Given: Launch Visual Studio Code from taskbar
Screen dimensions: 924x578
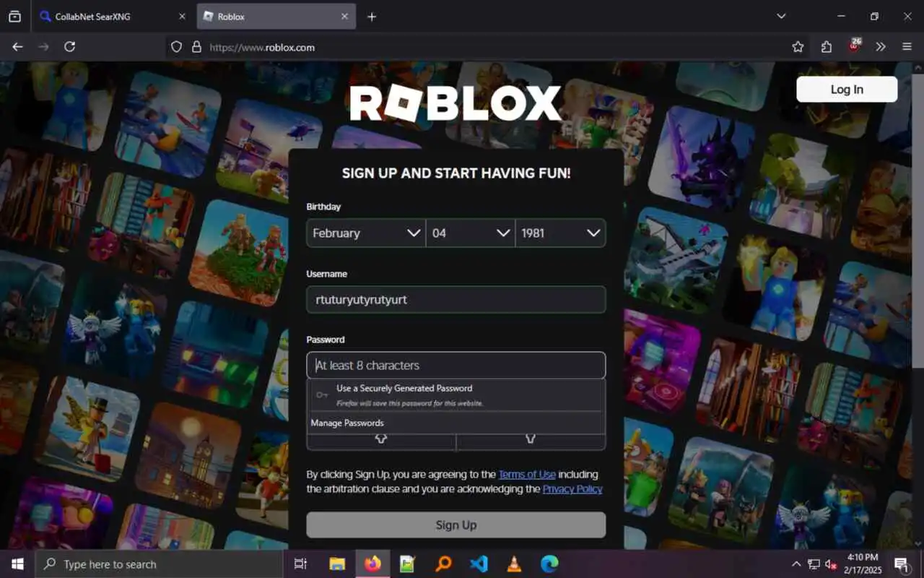Looking at the screenshot, I should pos(479,564).
